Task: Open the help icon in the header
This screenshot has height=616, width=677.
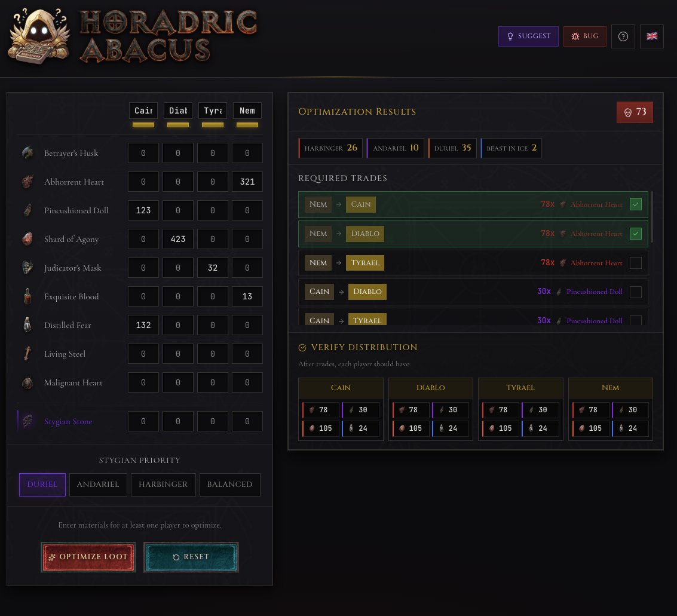Action: (x=623, y=36)
